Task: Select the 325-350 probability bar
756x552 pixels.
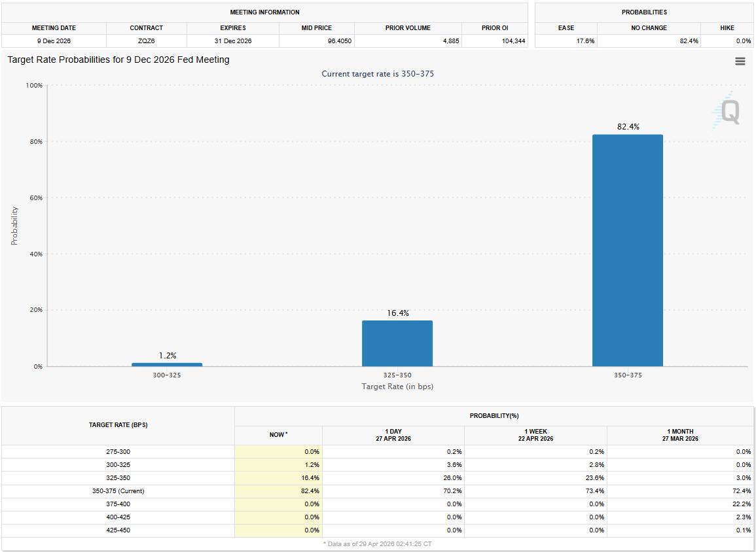Action: point(397,343)
